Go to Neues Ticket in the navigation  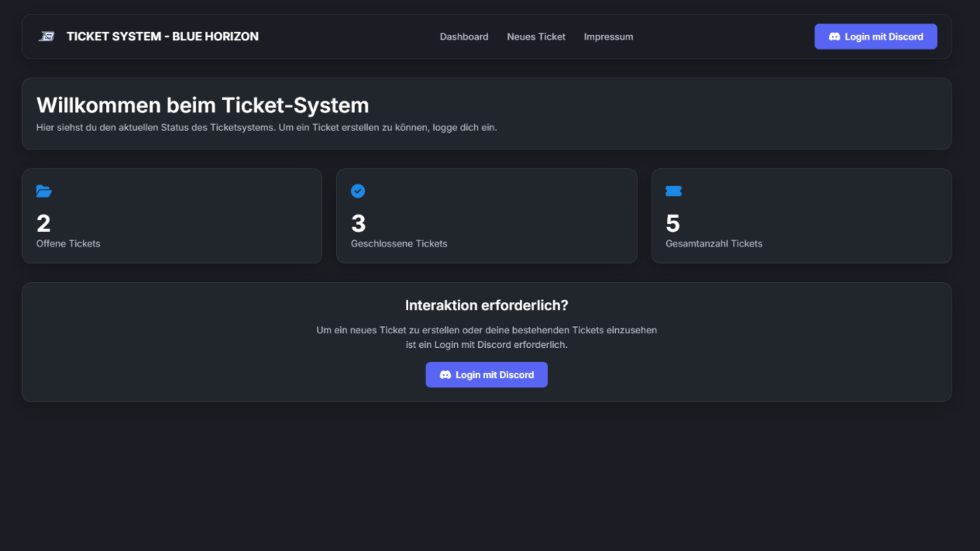click(535, 37)
